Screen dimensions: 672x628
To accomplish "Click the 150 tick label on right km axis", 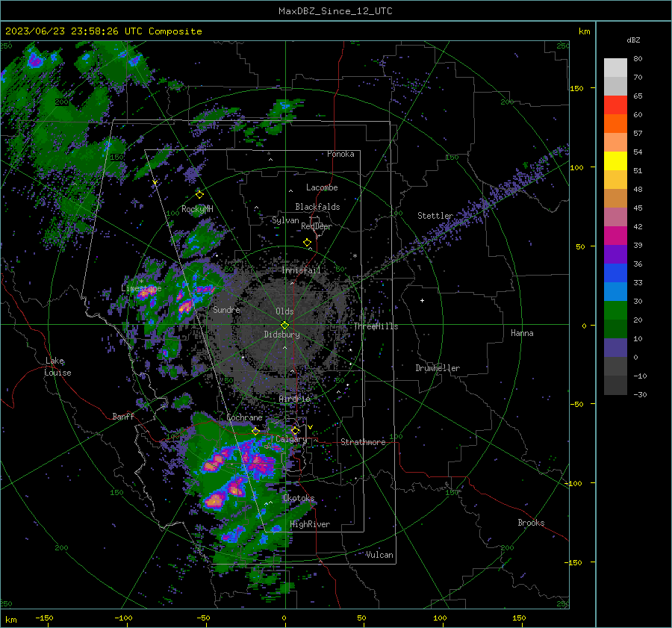I will 576,88.
